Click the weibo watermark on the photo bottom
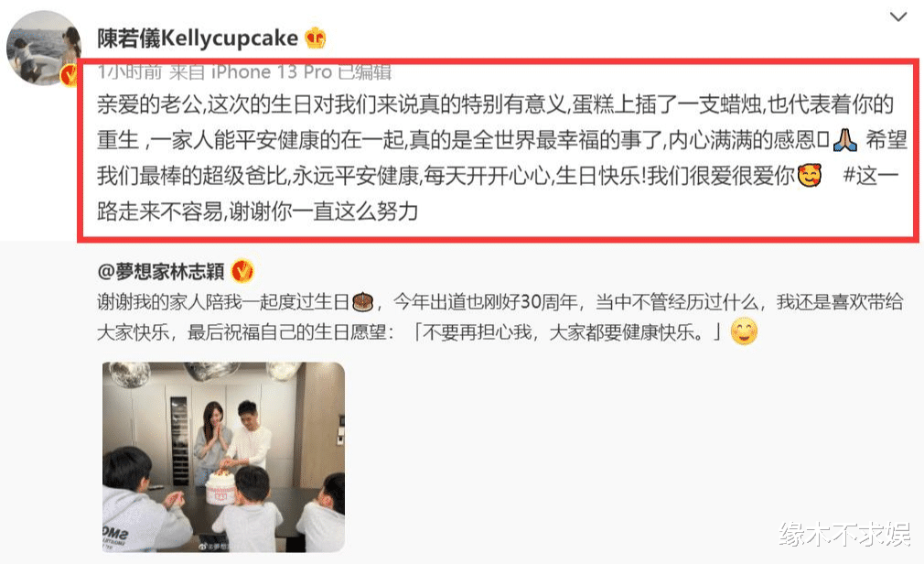Image resolution: width=924 pixels, height=564 pixels. click(211, 547)
